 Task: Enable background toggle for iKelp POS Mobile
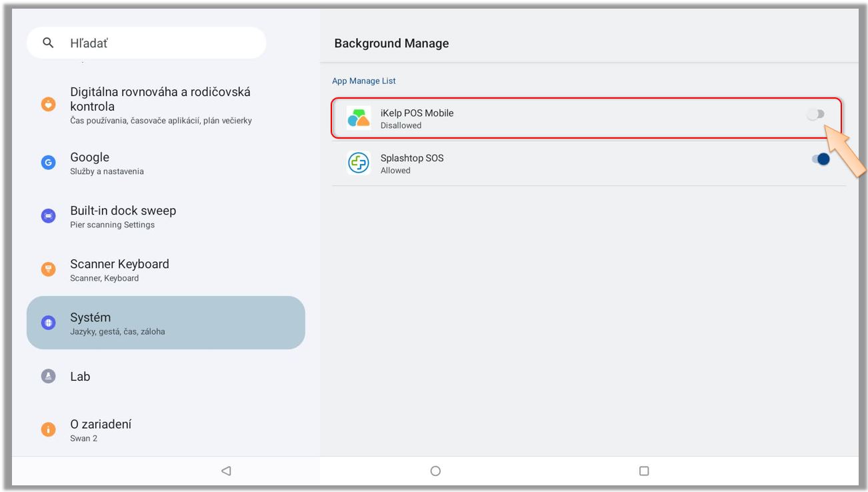815,115
